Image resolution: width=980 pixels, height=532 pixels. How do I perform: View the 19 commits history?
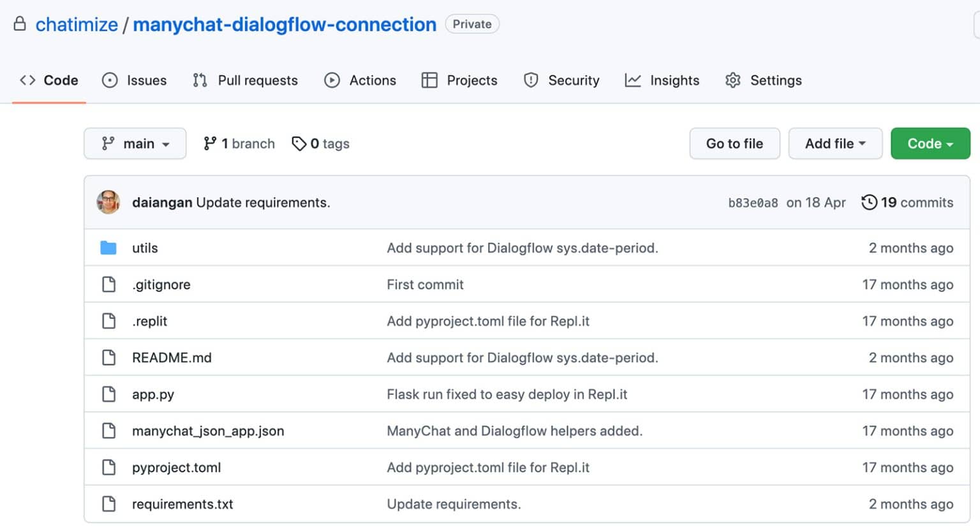click(x=907, y=203)
